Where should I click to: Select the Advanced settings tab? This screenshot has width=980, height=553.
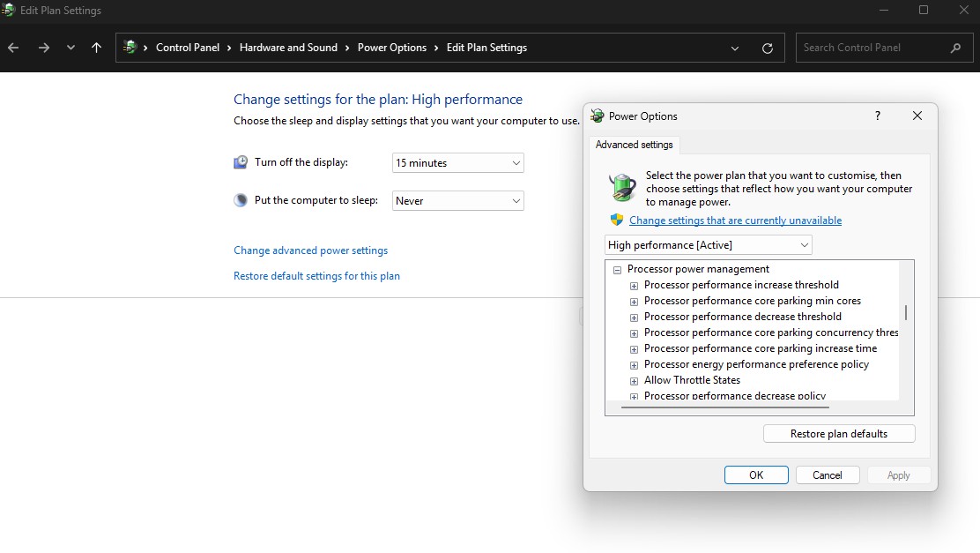pyautogui.click(x=634, y=145)
